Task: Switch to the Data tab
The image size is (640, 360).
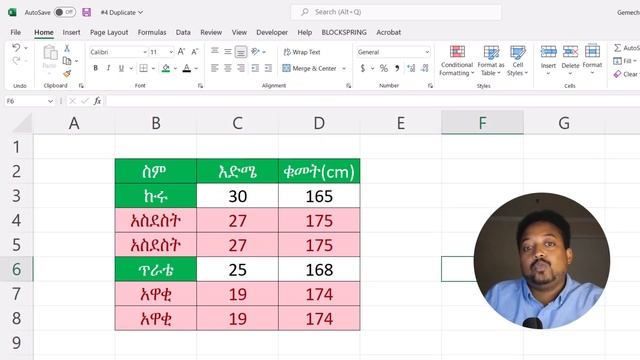Action: click(183, 32)
